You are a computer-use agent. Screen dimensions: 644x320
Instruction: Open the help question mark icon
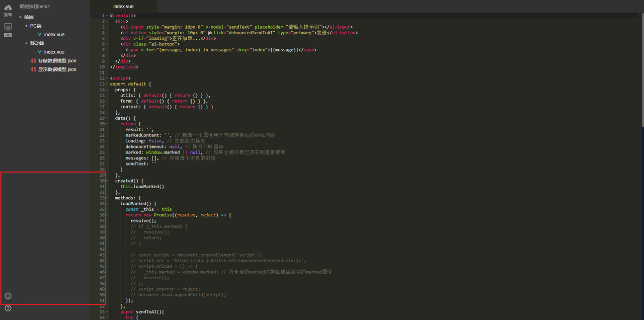8,308
